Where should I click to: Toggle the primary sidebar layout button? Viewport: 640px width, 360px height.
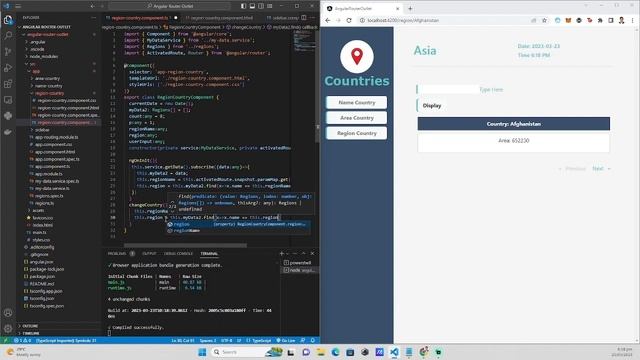[244, 6]
